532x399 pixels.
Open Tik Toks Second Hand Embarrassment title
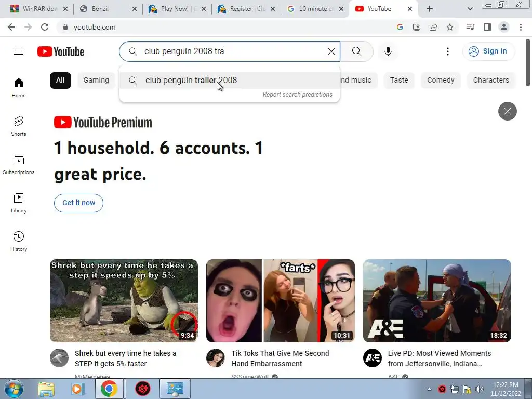280,358
